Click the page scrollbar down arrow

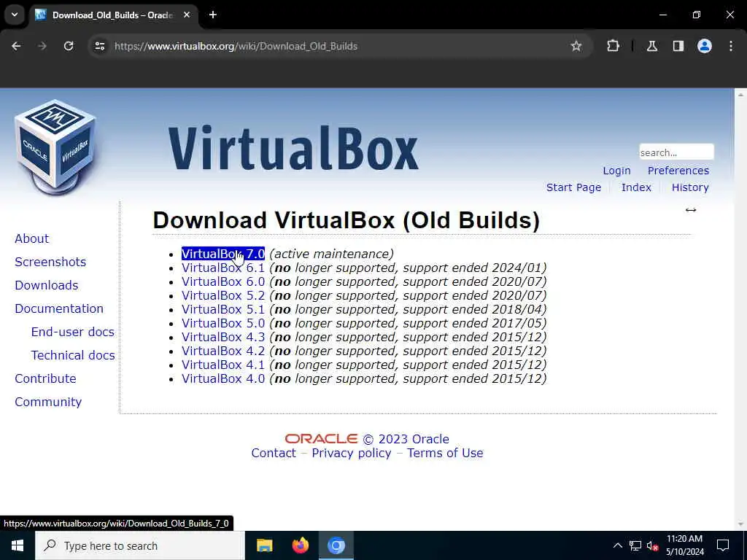pos(740,524)
